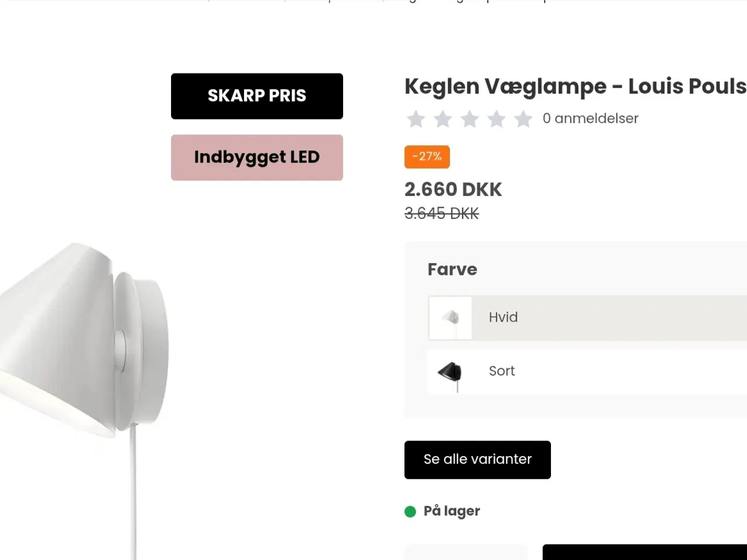Click the 'Indbygget LED' label
747x560 pixels.
click(x=257, y=157)
